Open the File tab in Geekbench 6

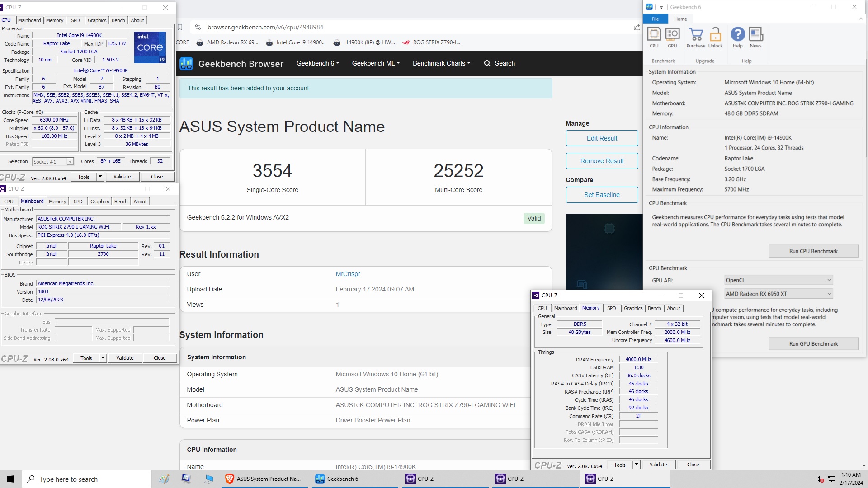pyautogui.click(x=655, y=19)
